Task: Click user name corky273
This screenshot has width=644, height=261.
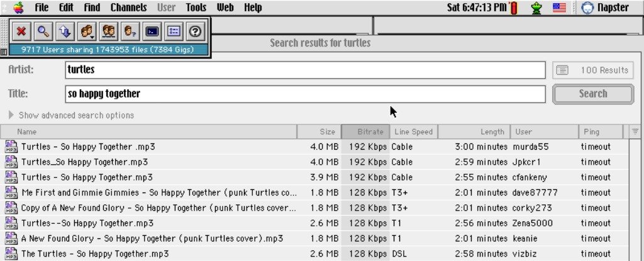Action: 532,208
